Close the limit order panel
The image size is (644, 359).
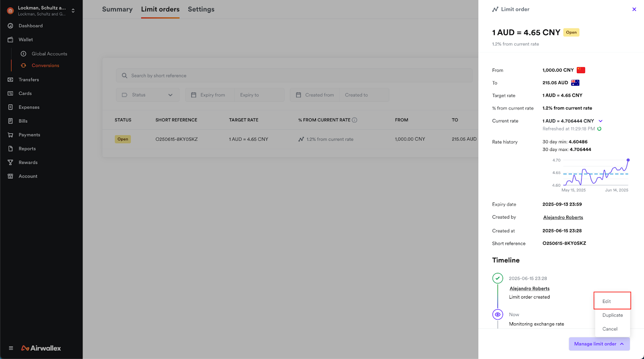coord(634,9)
